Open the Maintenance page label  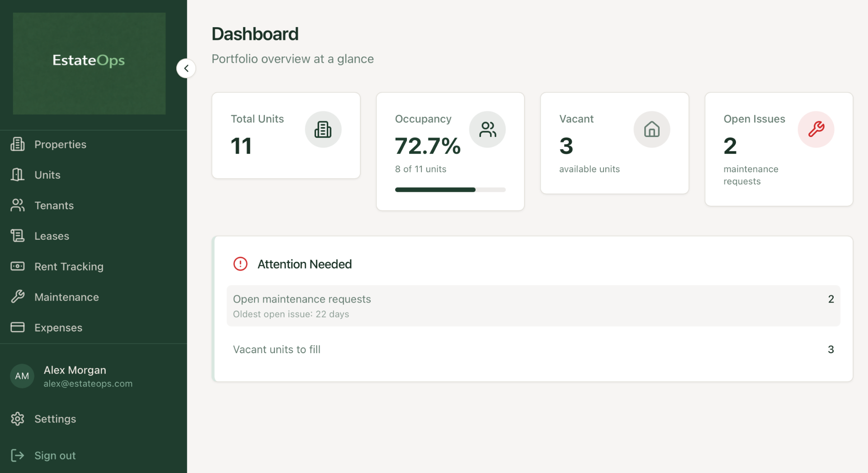point(66,297)
